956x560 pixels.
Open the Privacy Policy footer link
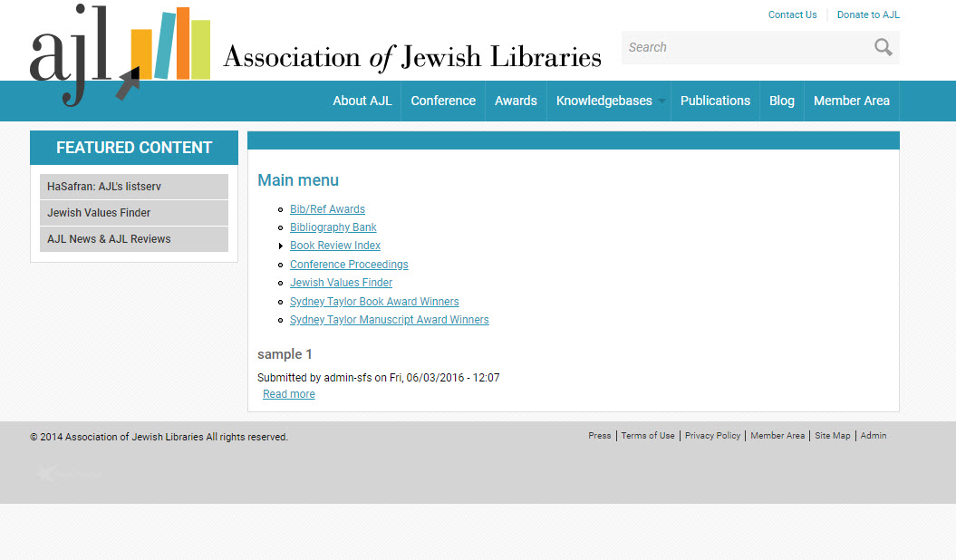[x=712, y=436]
